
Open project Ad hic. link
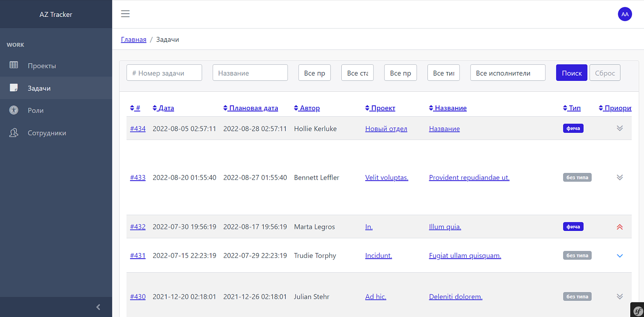pos(376,296)
